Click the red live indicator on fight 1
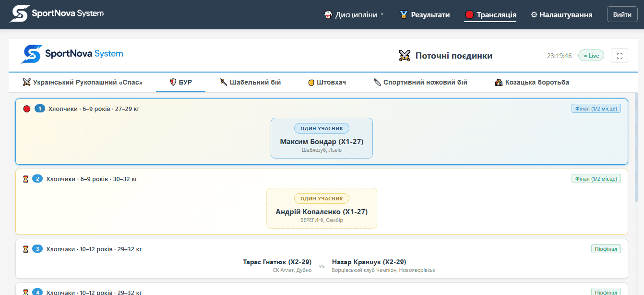Image resolution: width=644 pixels, height=295 pixels. (x=27, y=109)
